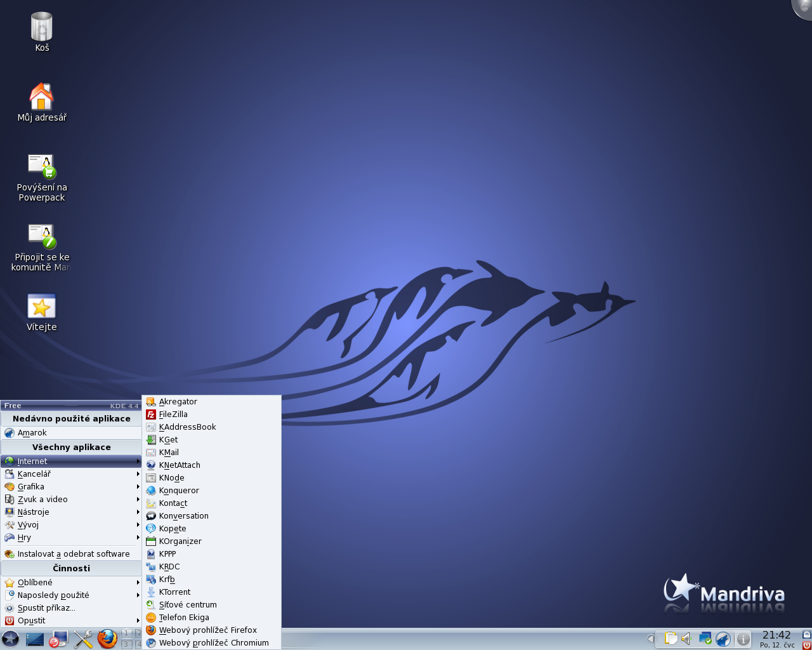This screenshot has height=650, width=812.
Task: Launch Webový prohlížeč Firefox from menu
Action: (211, 630)
